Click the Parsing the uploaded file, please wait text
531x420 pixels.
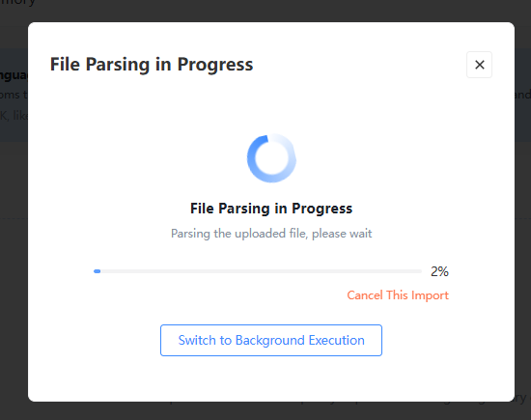click(x=271, y=234)
